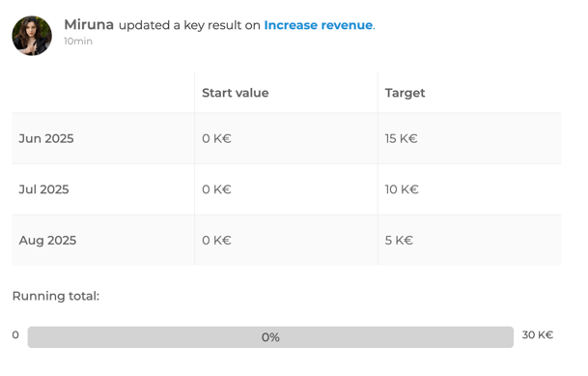Select the Aug 2025 row label
Screen dimensions: 588x376
point(47,240)
